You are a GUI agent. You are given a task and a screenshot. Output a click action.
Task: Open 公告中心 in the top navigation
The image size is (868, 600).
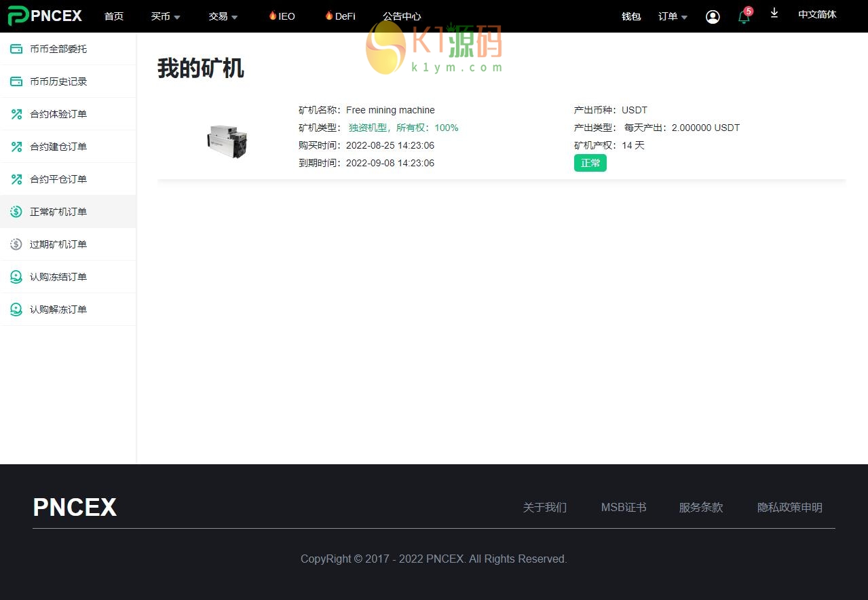pos(402,16)
